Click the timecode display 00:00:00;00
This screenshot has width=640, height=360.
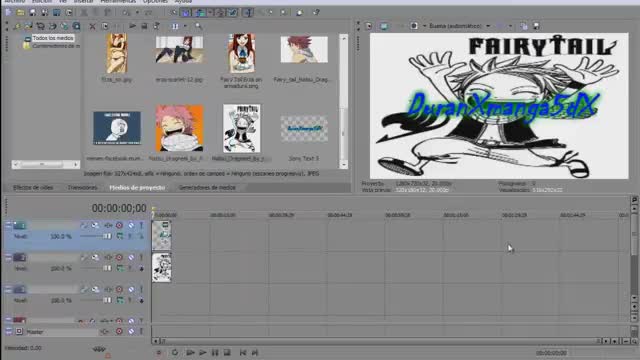(x=119, y=208)
